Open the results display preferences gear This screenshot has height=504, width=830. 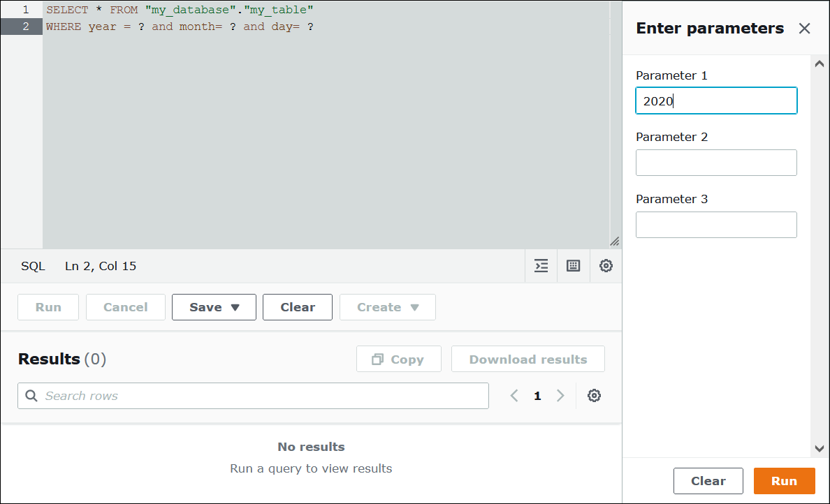[x=594, y=396]
